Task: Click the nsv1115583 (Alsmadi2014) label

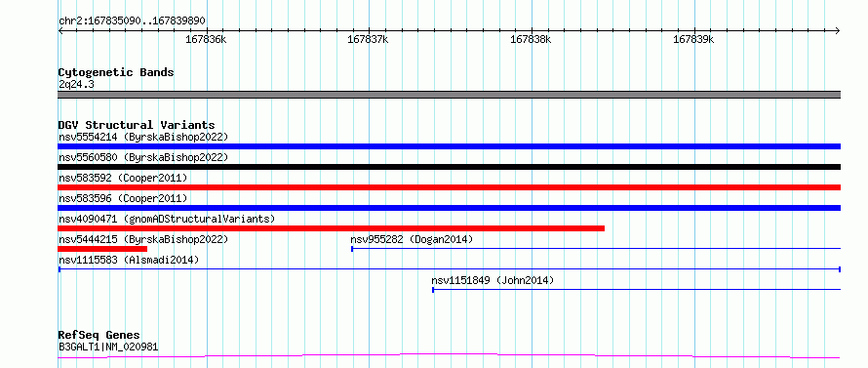Action: (x=129, y=260)
